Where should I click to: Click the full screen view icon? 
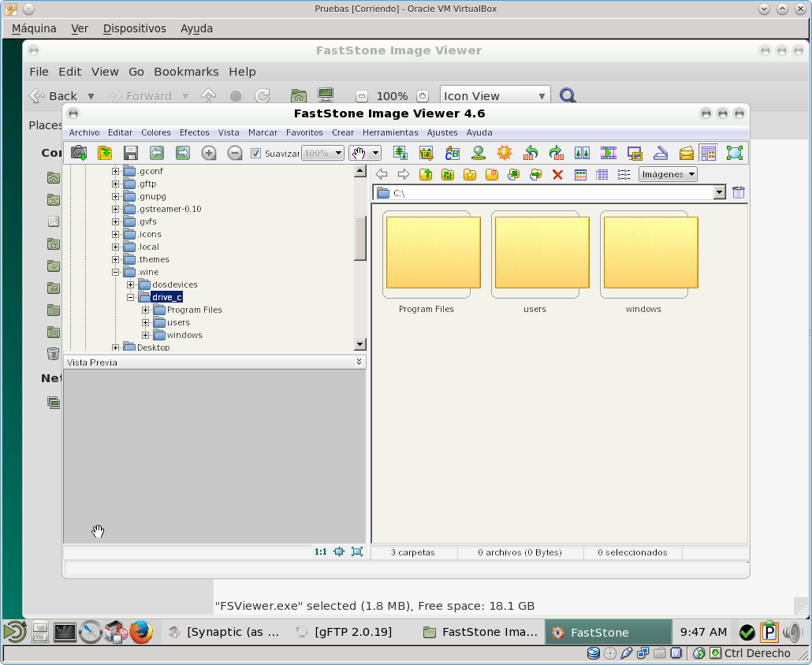(x=734, y=153)
